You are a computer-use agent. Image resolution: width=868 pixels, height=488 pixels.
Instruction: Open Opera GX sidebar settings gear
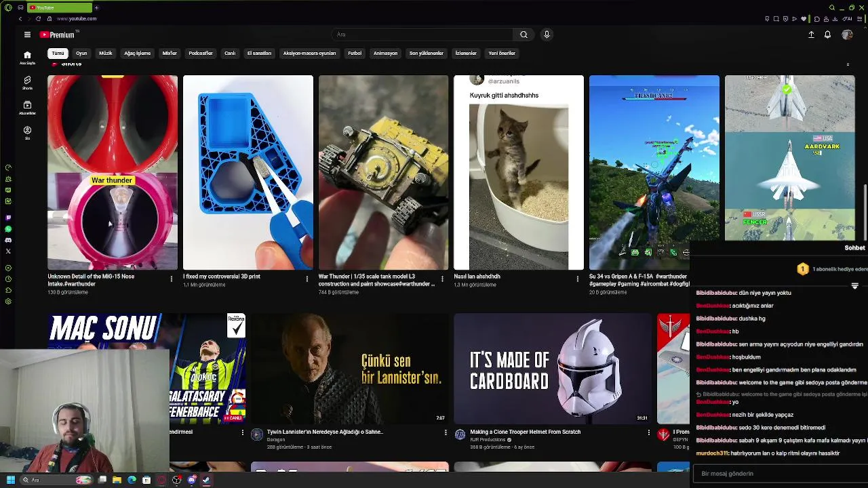8,301
